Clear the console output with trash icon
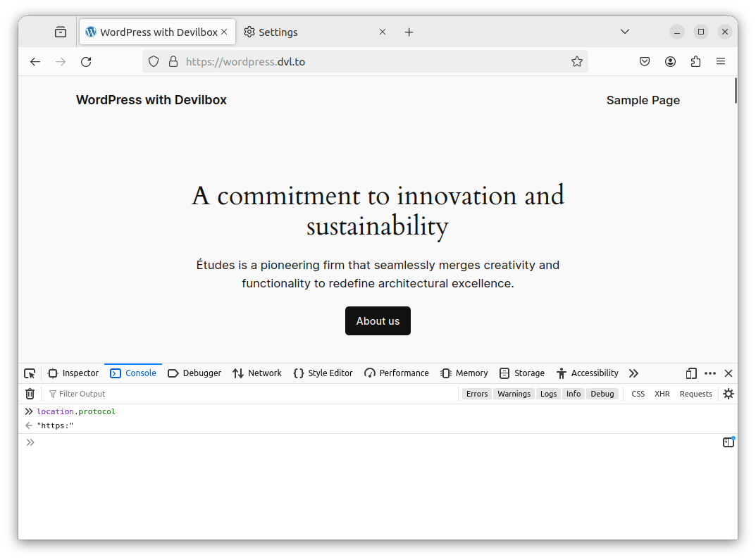This screenshot has height=560, width=756. (30, 394)
